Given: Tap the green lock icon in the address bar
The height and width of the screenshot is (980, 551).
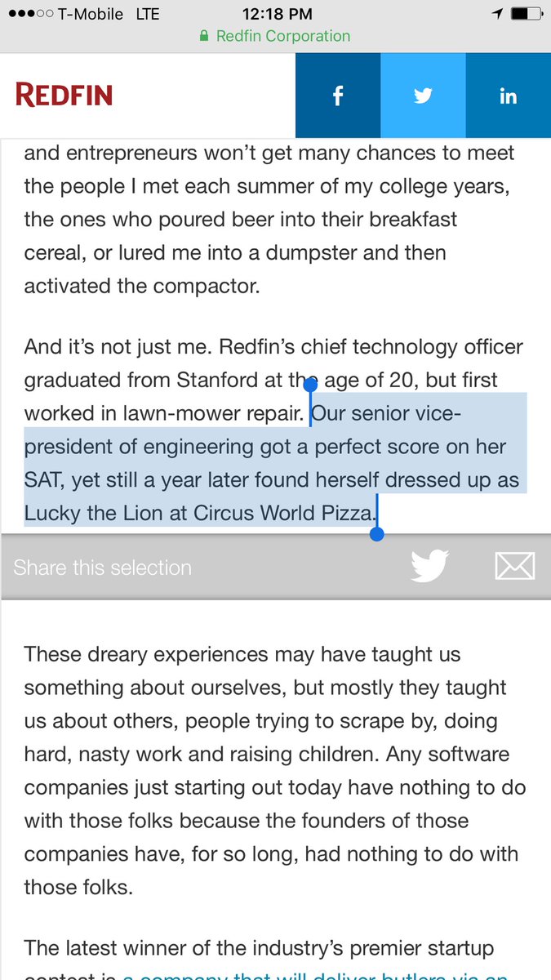Looking at the screenshot, I should 203,37.
